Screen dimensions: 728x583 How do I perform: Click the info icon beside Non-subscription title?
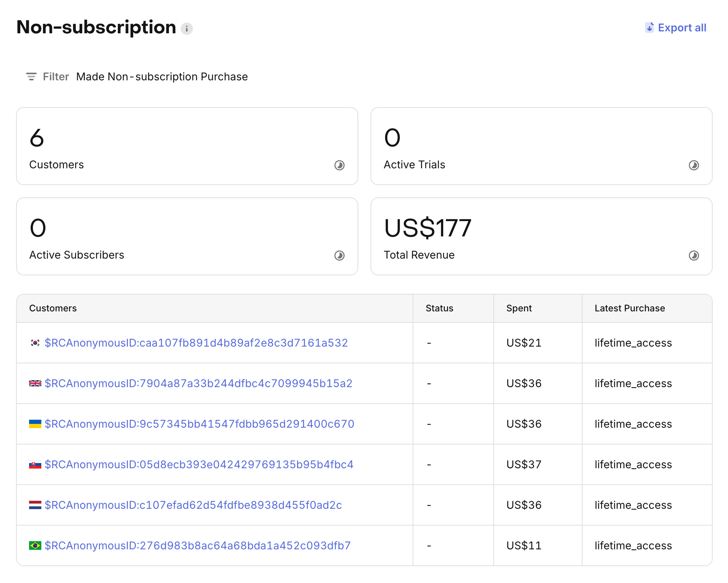[x=186, y=29]
